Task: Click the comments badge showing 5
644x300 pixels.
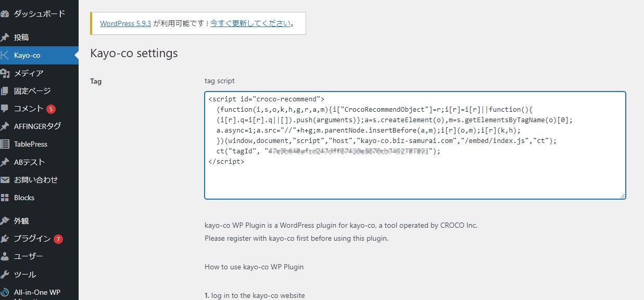Action: click(x=50, y=109)
